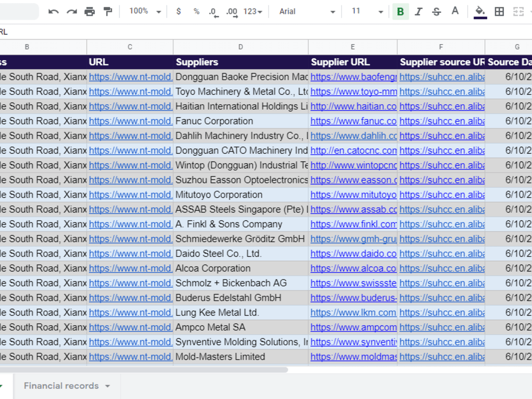Open the moldmasters supplier URL link

(353, 357)
